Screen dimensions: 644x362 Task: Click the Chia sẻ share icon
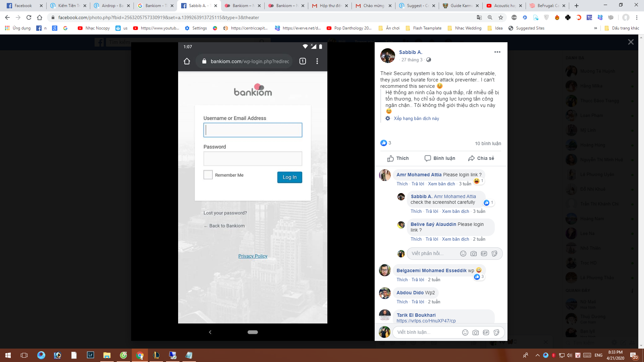pyautogui.click(x=471, y=158)
